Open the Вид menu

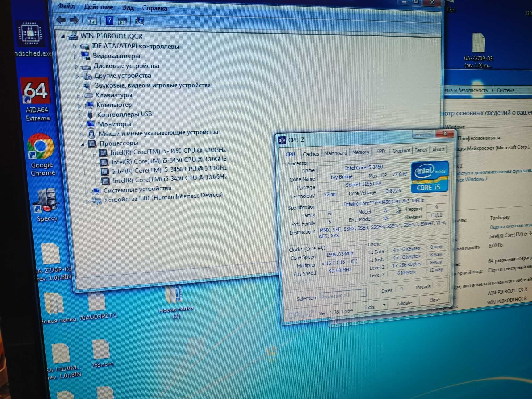[x=128, y=7]
